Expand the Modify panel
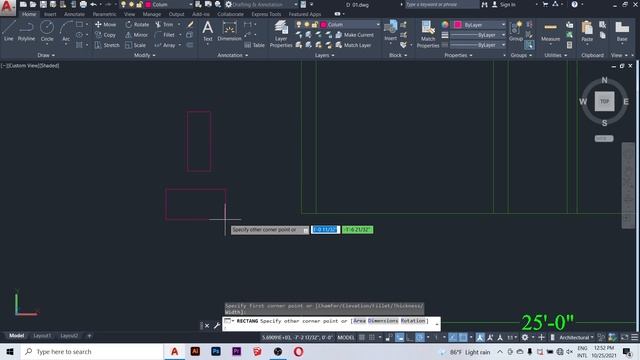The width and height of the screenshot is (640, 360). [x=144, y=55]
